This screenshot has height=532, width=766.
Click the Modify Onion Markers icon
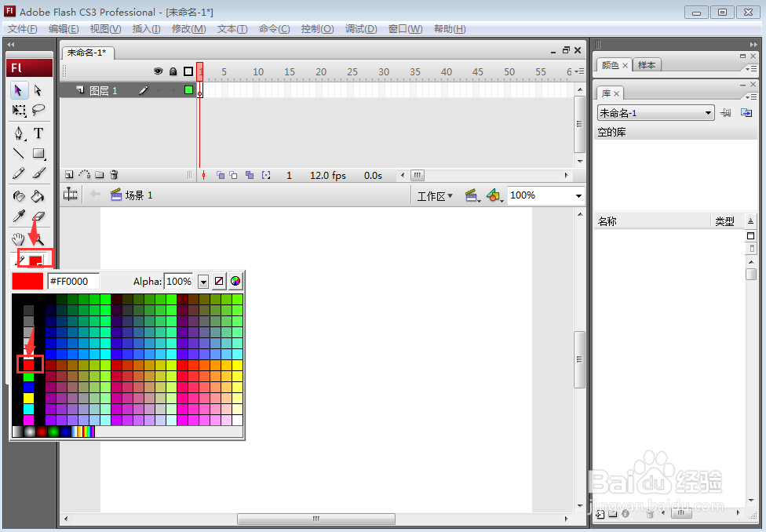click(266, 175)
